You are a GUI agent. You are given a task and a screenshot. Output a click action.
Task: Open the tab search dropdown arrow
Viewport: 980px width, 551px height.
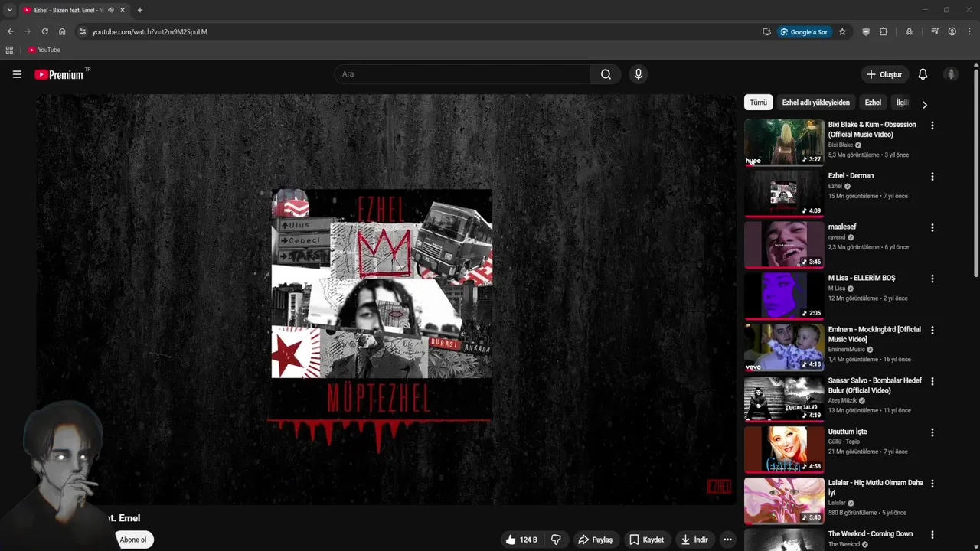pos(10,10)
